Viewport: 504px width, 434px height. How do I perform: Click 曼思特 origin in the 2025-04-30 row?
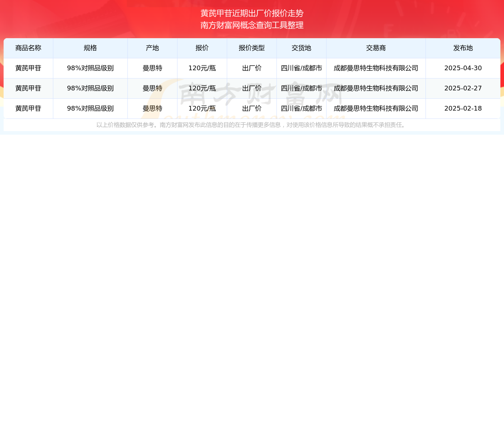click(153, 68)
